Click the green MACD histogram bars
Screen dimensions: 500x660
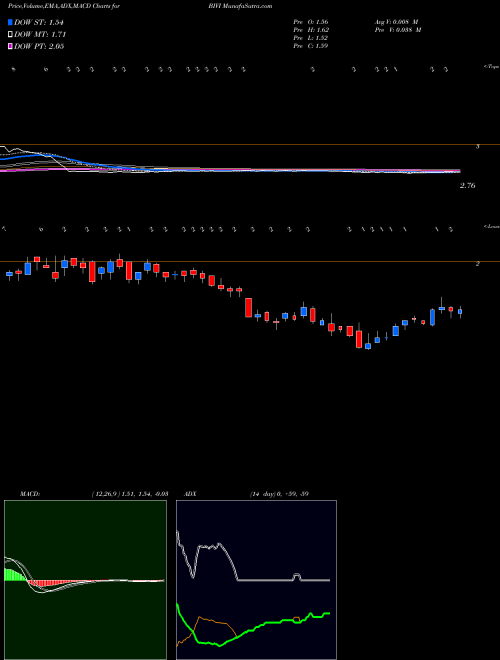[x=15, y=575]
